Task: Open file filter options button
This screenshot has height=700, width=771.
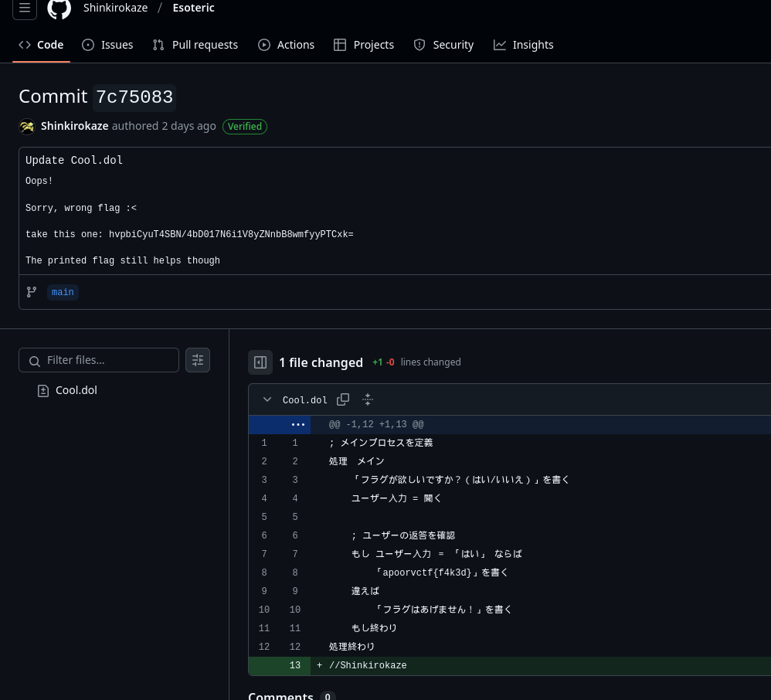Action: click(x=198, y=360)
